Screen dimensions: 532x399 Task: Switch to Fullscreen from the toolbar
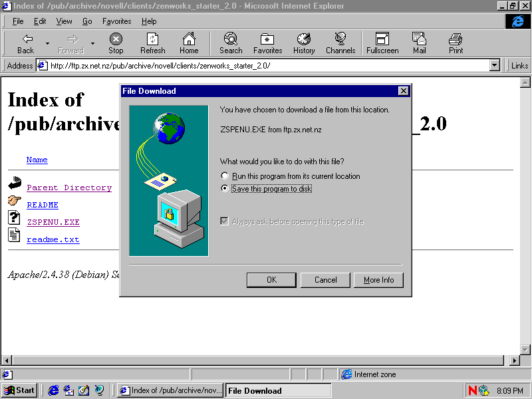[382, 43]
